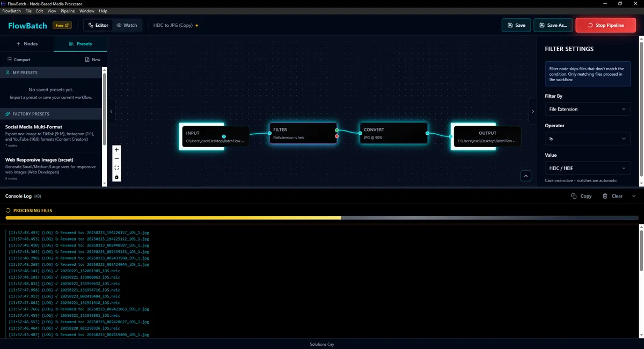Click the Factory Presets section header
644x349 pixels.
(x=51, y=114)
